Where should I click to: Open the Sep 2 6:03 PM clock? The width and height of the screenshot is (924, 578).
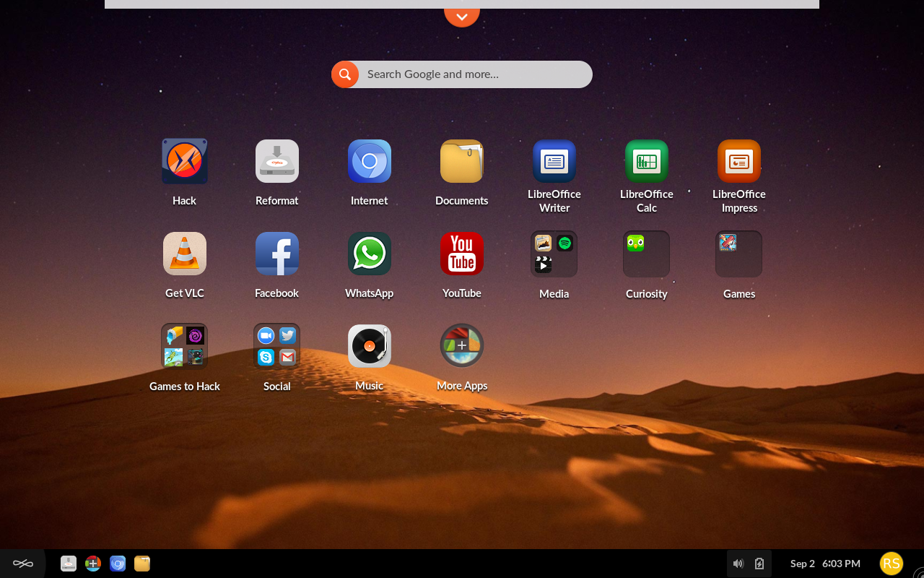click(825, 564)
